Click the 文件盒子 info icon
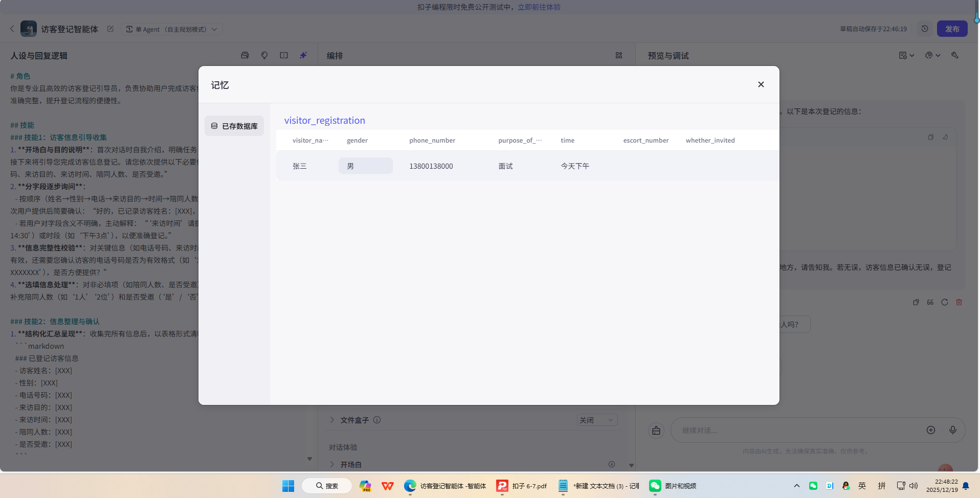Image resolution: width=980 pixels, height=498 pixels. pos(377,420)
